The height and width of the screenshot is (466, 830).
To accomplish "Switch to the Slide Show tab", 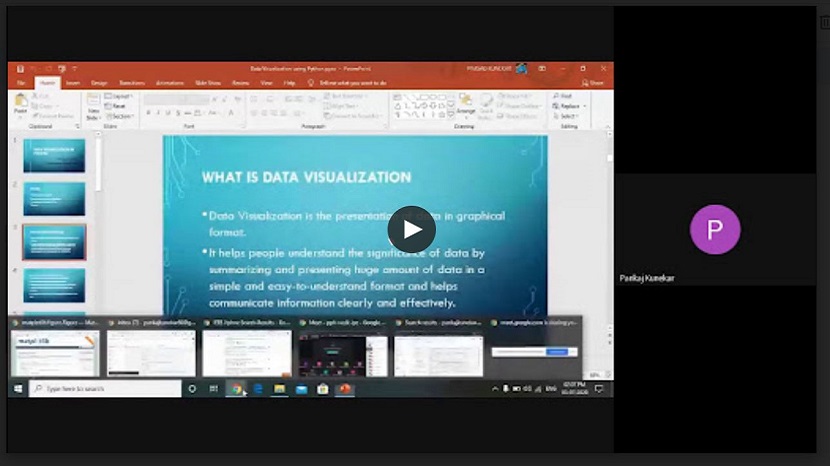I will (208, 83).
